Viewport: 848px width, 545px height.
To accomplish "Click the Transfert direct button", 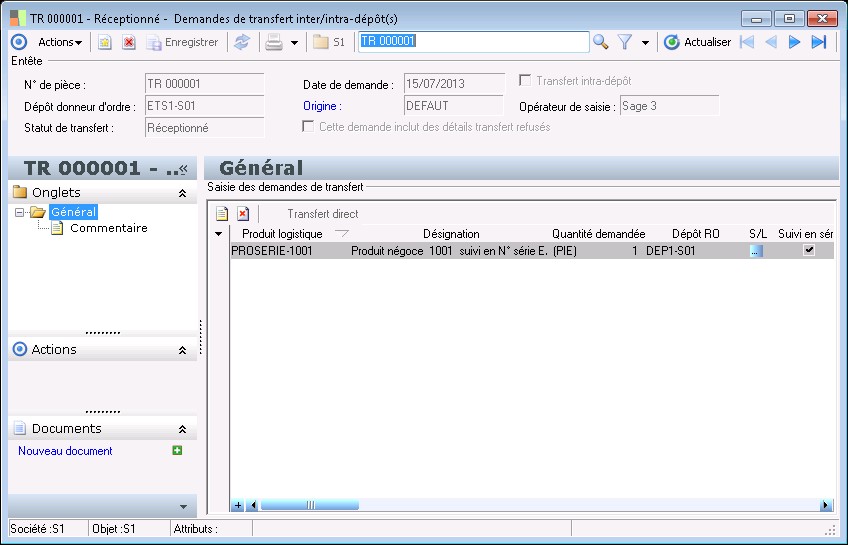I will click(x=323, y=214).
